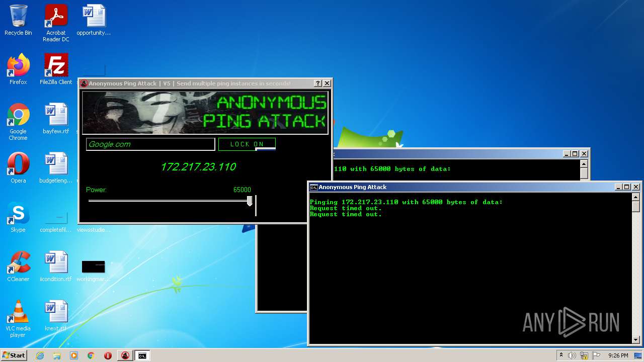This screenshot has width=644, height=362.
Task: Open knext.rtf document icon
Action: (56, 316)
